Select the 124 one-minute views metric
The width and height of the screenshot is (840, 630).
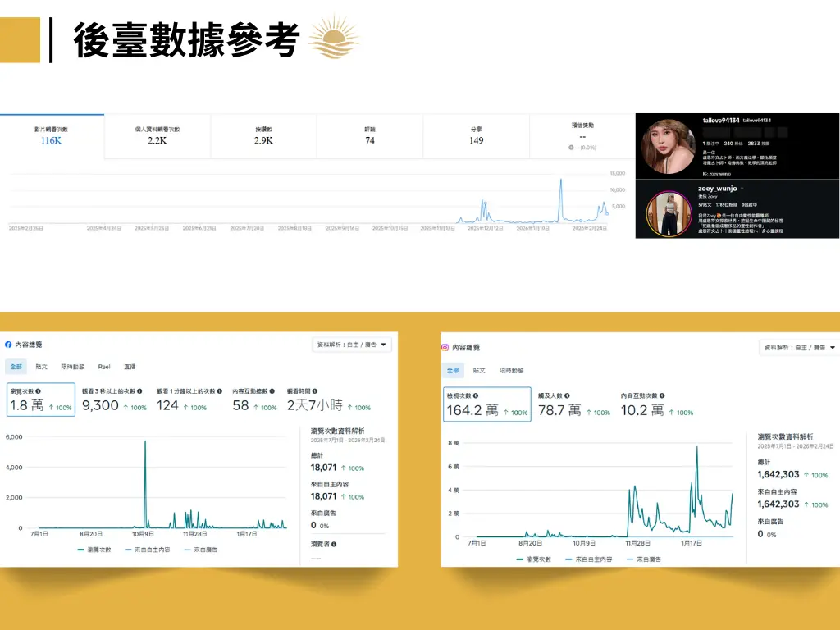pyautogui.click(x=189, y=399)
